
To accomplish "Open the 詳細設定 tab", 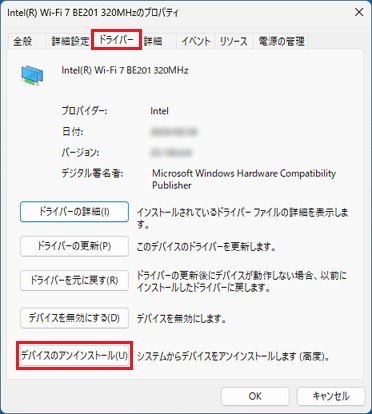I will [x=70, y=42].
